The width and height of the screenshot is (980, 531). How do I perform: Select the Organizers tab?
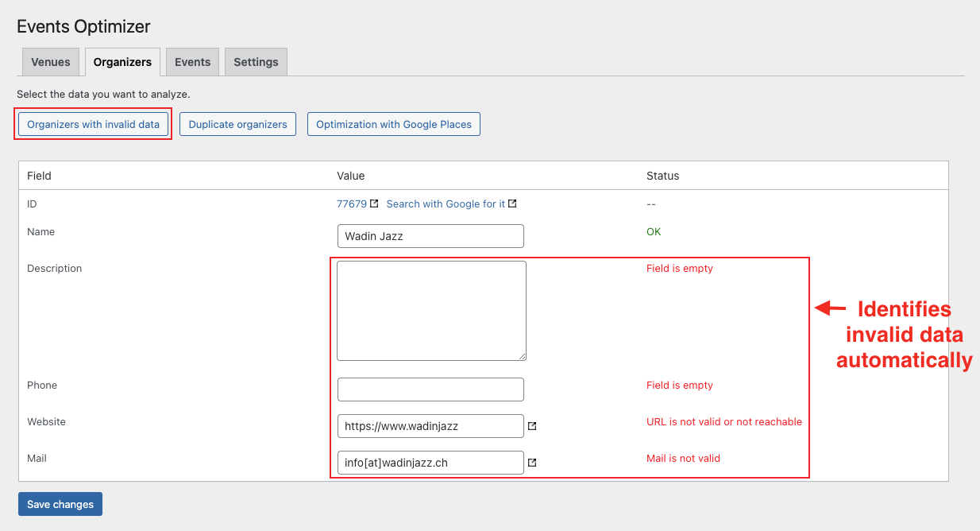(x=122, y=62)
